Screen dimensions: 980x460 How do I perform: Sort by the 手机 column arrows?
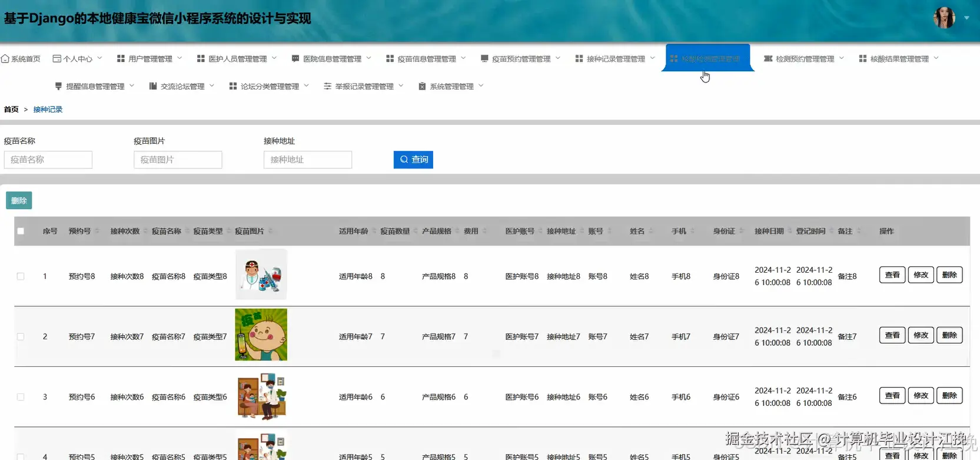(692, 231)
